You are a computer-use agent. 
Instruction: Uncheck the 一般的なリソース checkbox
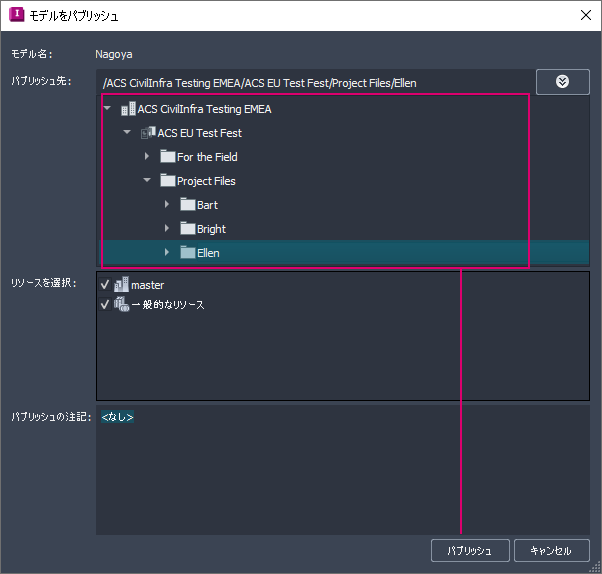[104, 304]
